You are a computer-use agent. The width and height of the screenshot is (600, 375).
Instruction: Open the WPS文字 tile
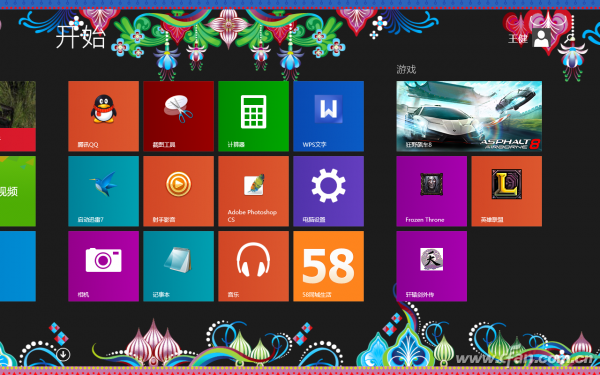[328, 116]
